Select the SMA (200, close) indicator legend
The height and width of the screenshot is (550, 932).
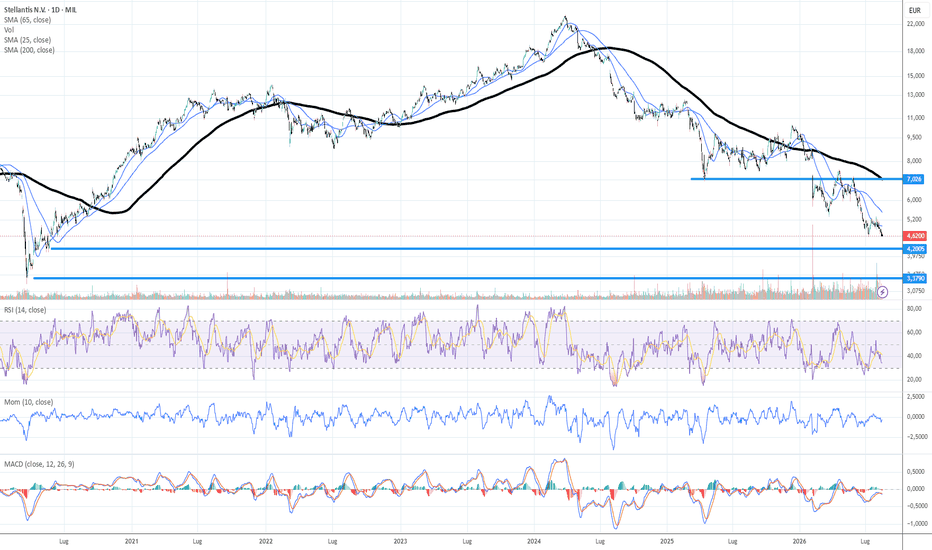(x=29, y=50)
